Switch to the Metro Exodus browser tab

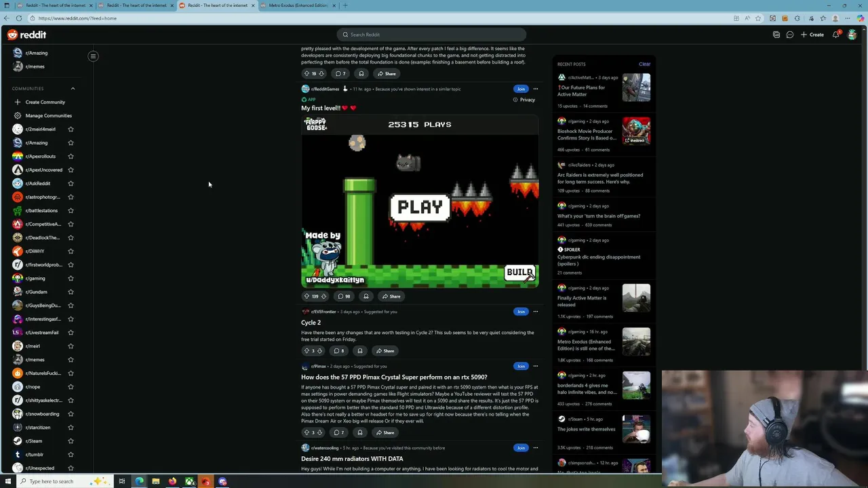297,5
